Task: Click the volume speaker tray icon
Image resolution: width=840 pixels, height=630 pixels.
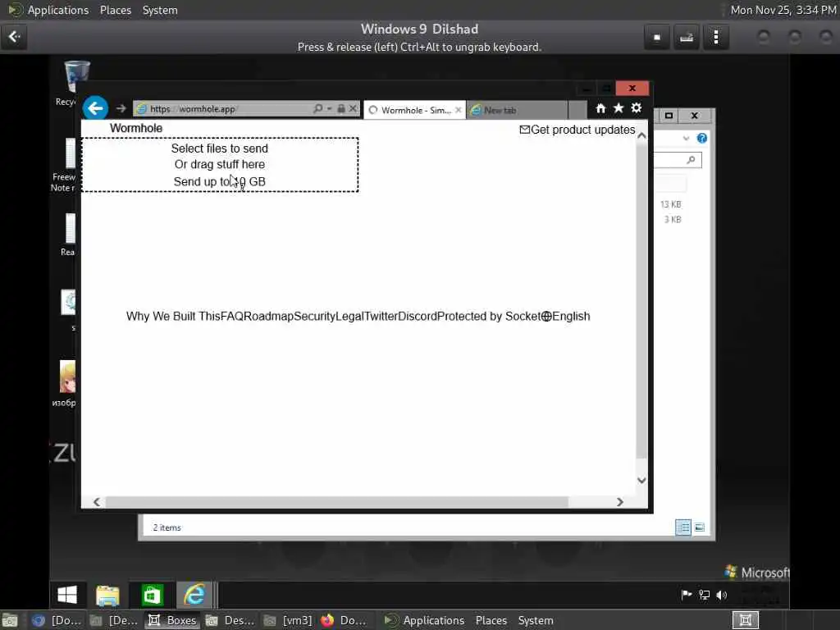Action: [722, 595]
